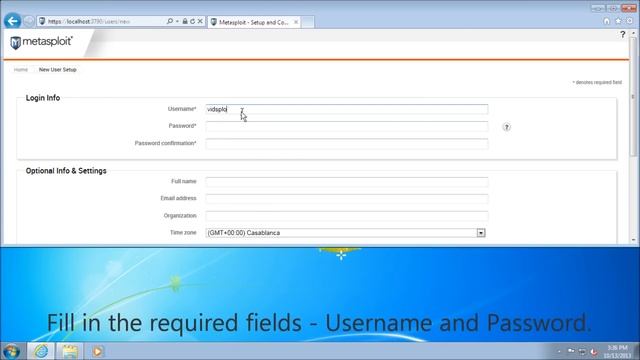Refresh the page with the reload icon
Screen dimensions: 640x360
192,21
